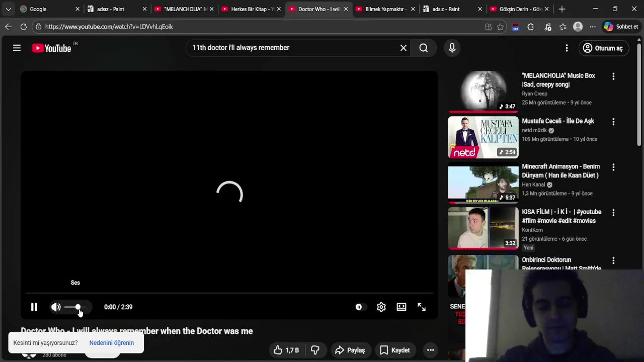Bookmark page with star icon
The height and width of the screenshot is (362, 644).
coord(500,27)
